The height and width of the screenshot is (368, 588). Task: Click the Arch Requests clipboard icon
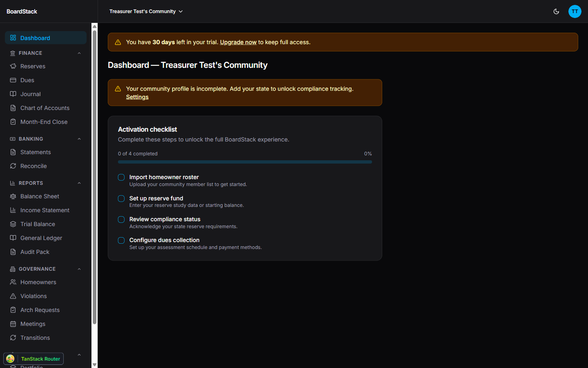[13, 310]
